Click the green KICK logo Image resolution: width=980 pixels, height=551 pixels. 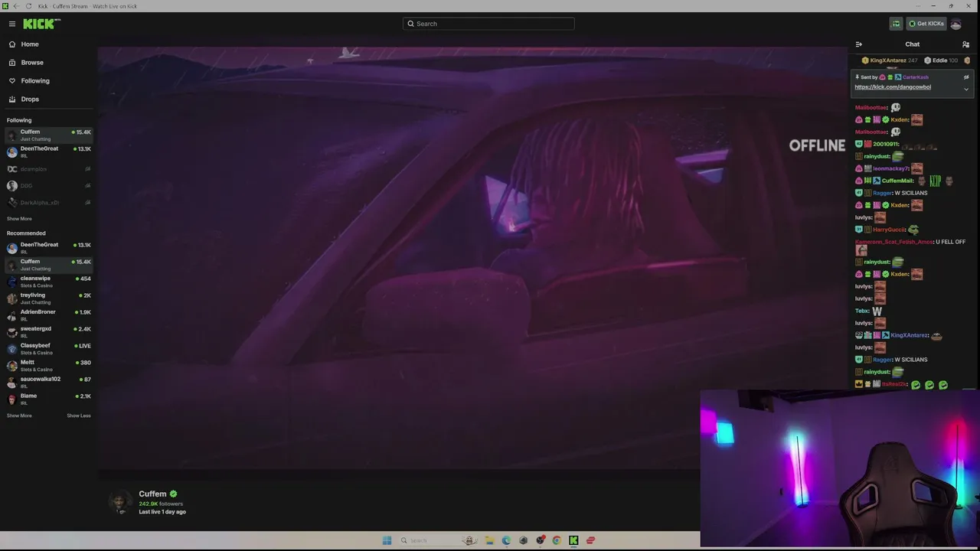click(41, 24)
